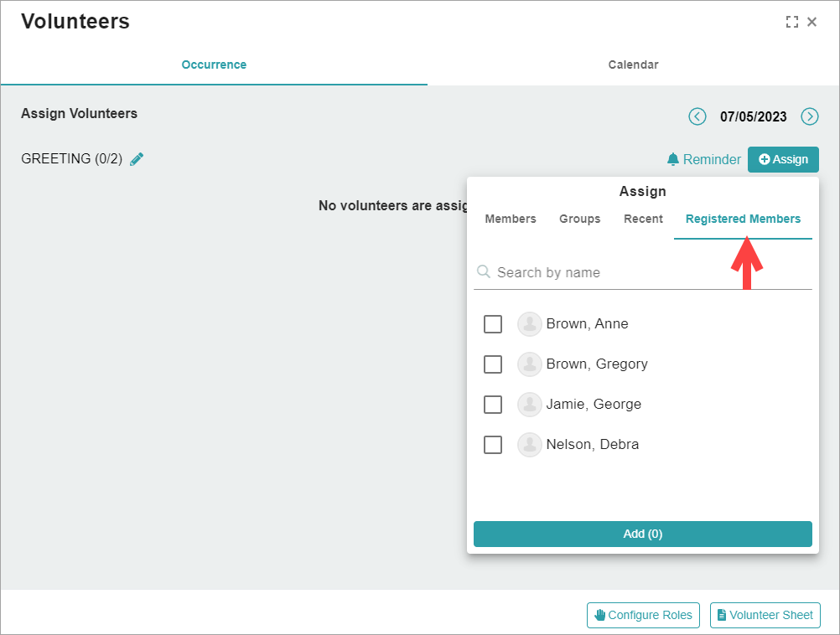Go to previous date with left arrow

tap(697, 116)
